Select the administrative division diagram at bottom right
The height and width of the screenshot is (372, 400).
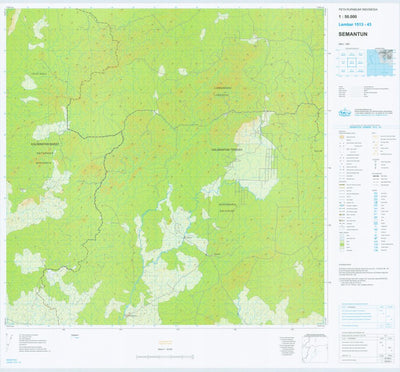point(314,348)
